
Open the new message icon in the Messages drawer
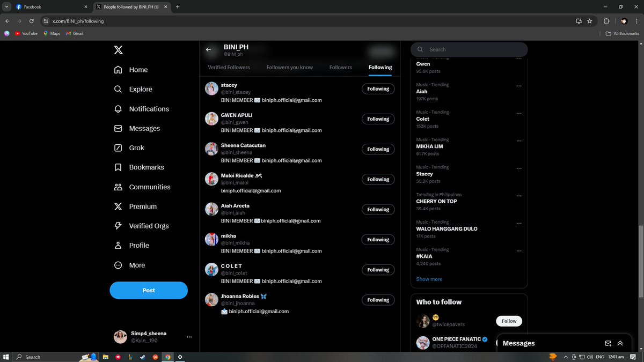pos(608,343)
